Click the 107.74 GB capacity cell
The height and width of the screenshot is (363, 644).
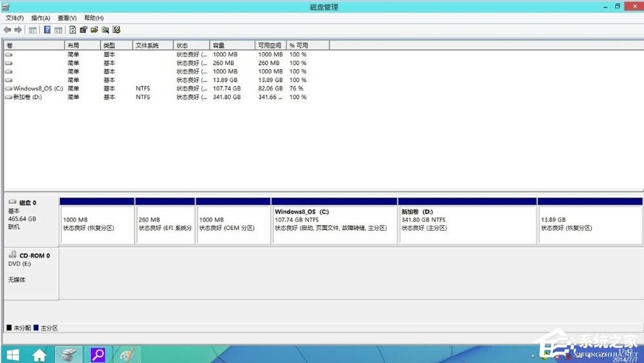tap(226, 88)
